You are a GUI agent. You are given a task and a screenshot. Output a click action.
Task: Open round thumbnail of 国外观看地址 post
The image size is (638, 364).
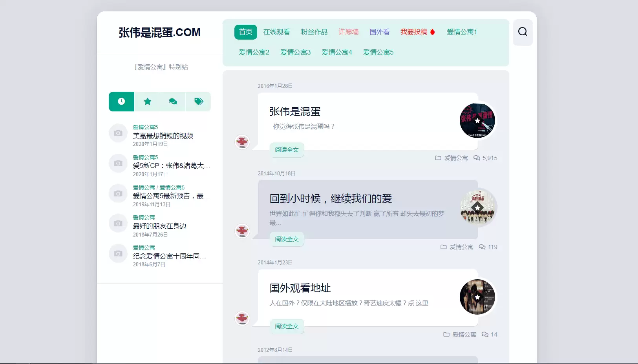click(x=477, y=297)
